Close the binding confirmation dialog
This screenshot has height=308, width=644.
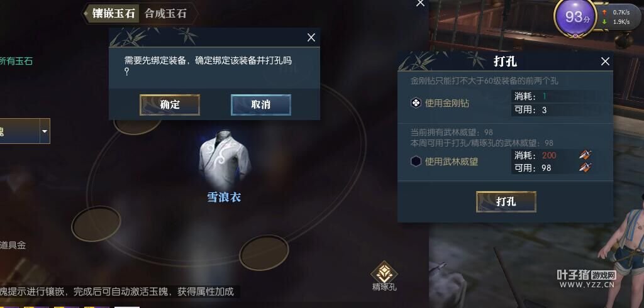click(311, 38)
